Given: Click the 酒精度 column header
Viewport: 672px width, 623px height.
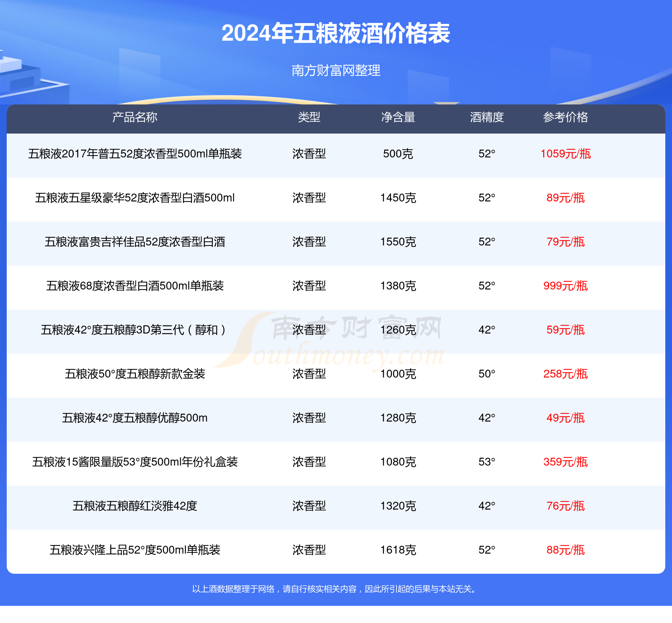Looking at the screenshot, I should pyautogui.click(x=487, y=117).
